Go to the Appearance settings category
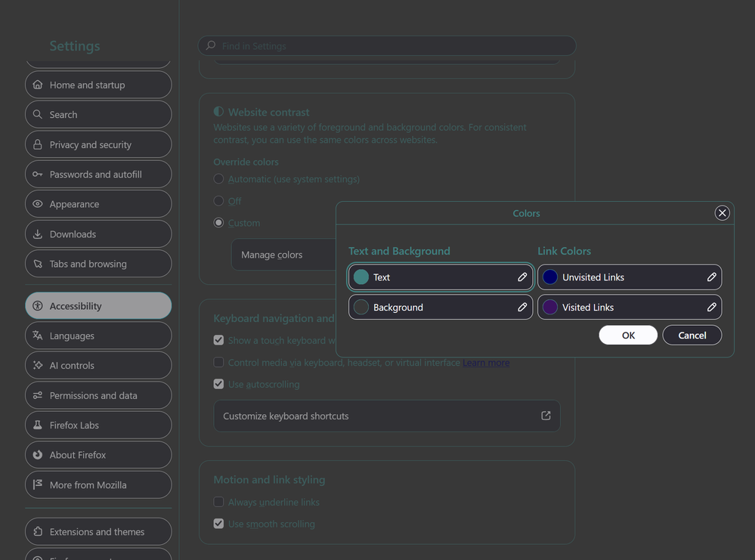The height and width of the screenshot is (560, 755). tap(98, 204)
